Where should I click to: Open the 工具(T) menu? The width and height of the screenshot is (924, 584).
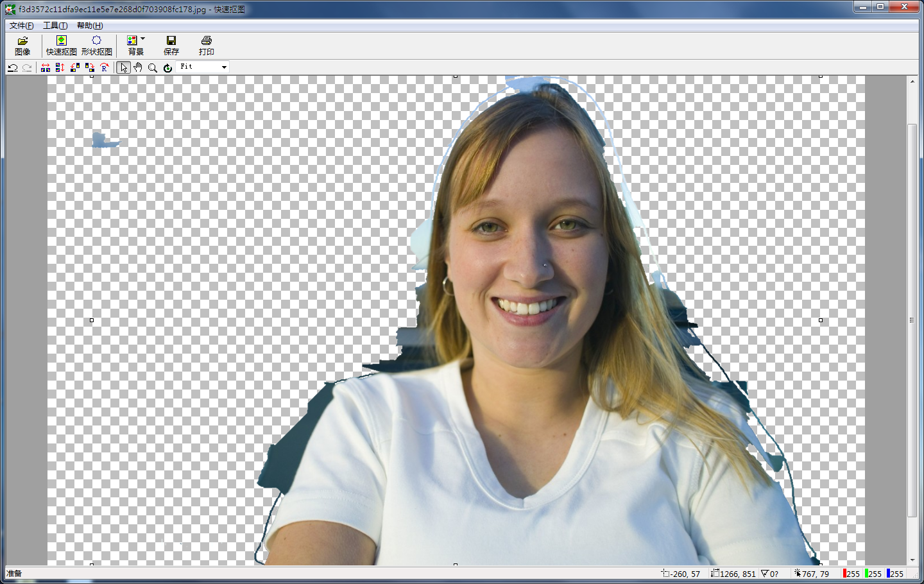tap(55, 26)
